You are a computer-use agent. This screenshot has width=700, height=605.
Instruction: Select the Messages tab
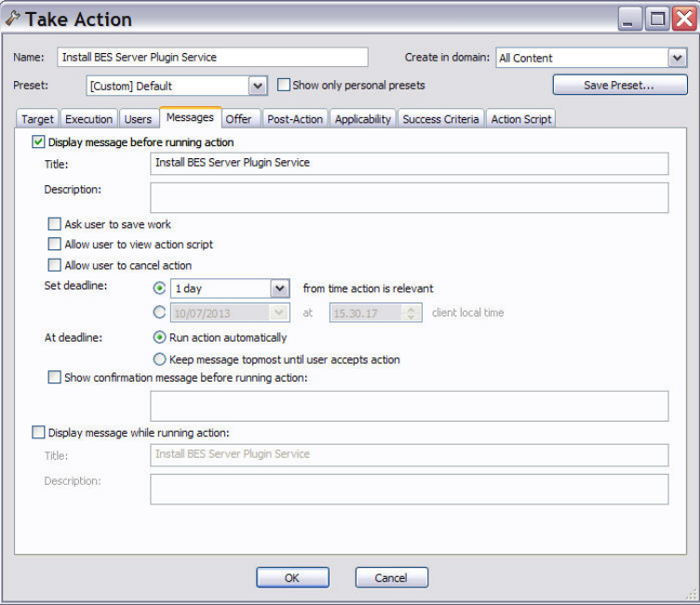(190, 117)
